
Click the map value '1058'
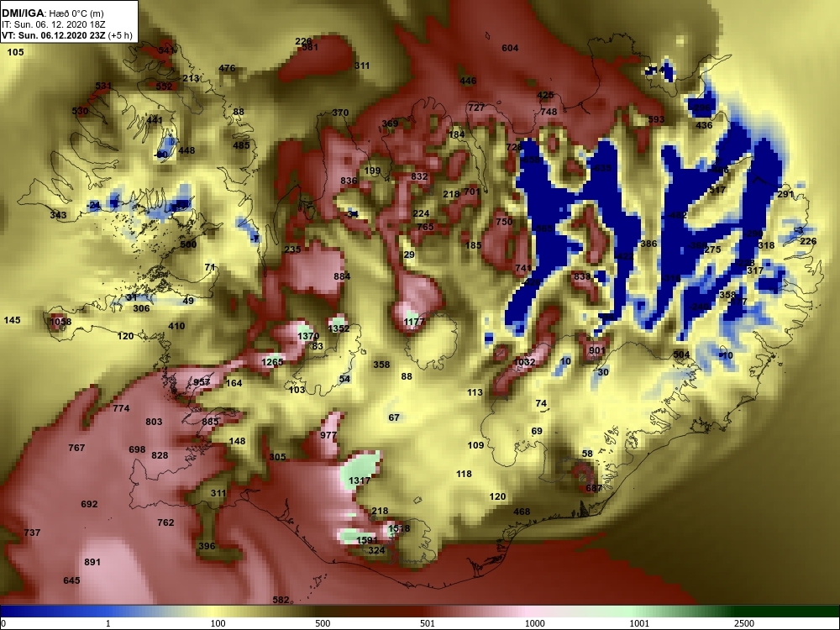click(x=60, y=322)
